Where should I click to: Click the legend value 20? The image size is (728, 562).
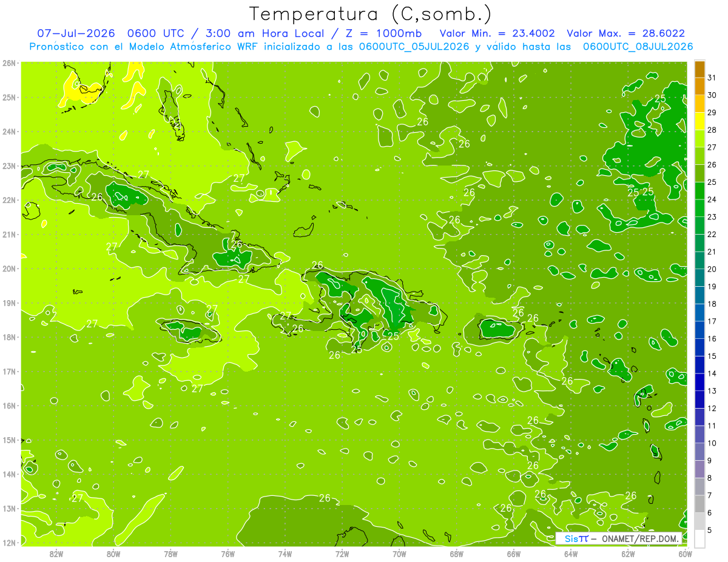[712, 269]
